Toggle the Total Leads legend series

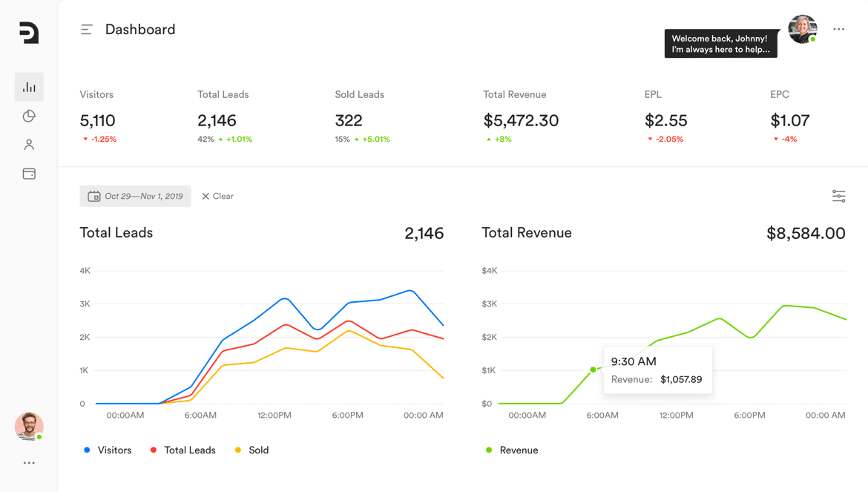coord(183,450)
